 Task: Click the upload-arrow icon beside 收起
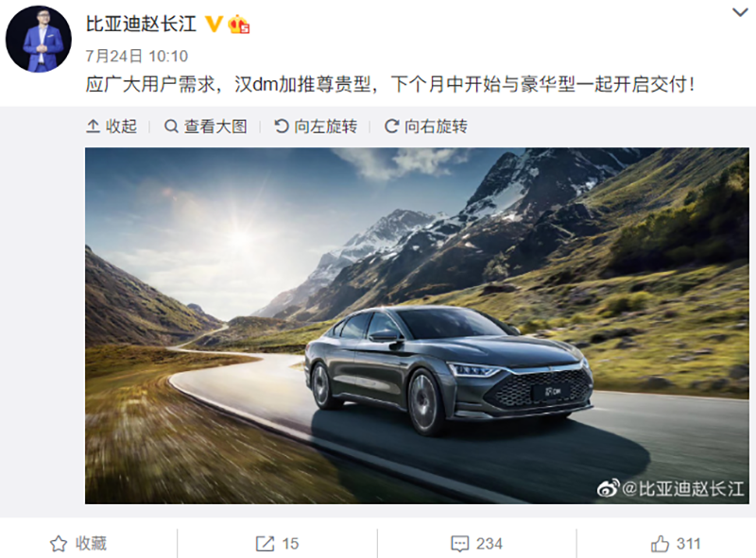point(93,127)
